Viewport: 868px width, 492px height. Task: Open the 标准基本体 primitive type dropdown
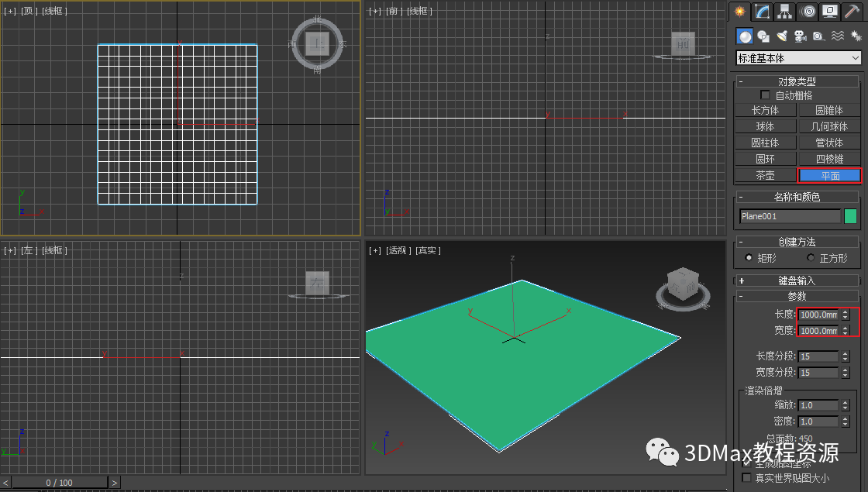pyautogui.click(x=799, y=58)
